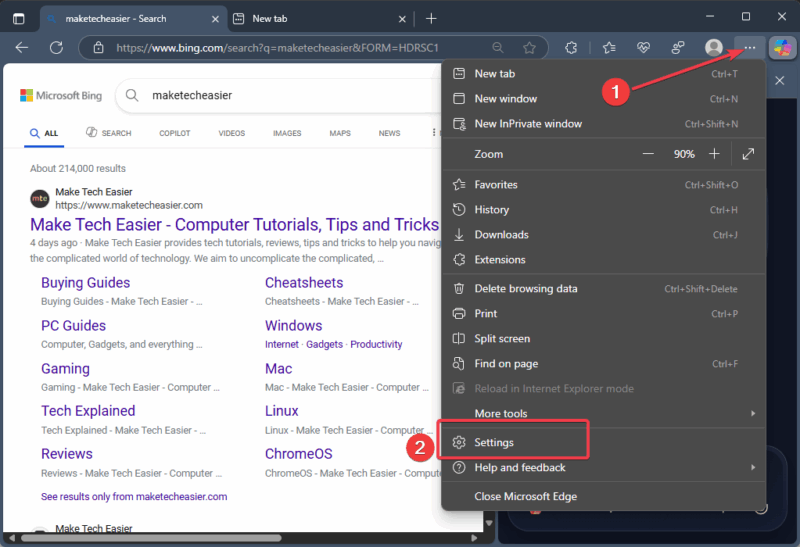Click the Bing search input field
The height and width of the screenshot is (547, 800).
[280, 96]
